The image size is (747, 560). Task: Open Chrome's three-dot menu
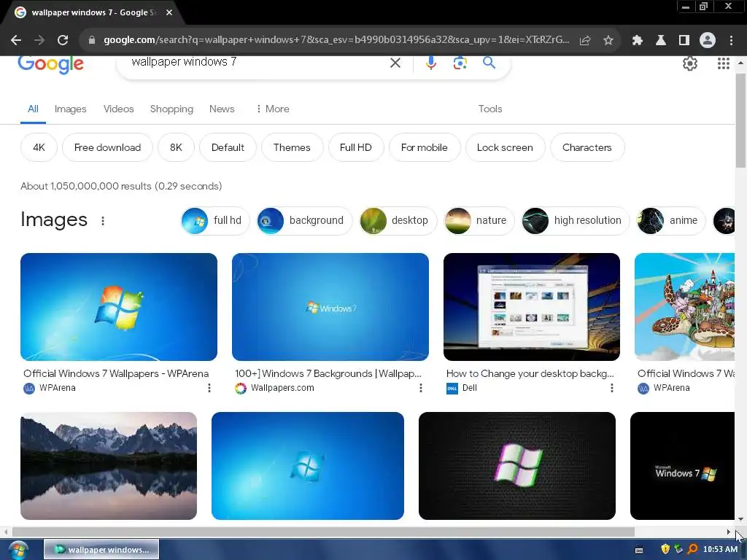(x=731, y=40)
